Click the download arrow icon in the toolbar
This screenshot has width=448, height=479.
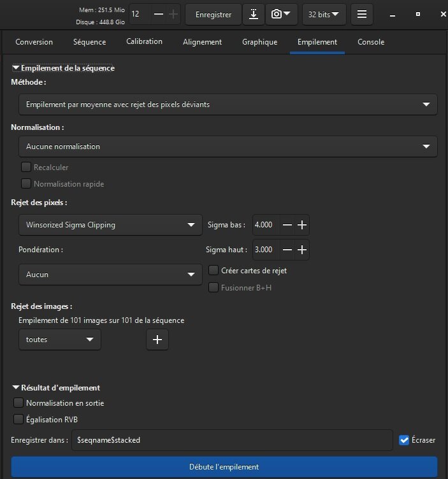click(254, 14)
